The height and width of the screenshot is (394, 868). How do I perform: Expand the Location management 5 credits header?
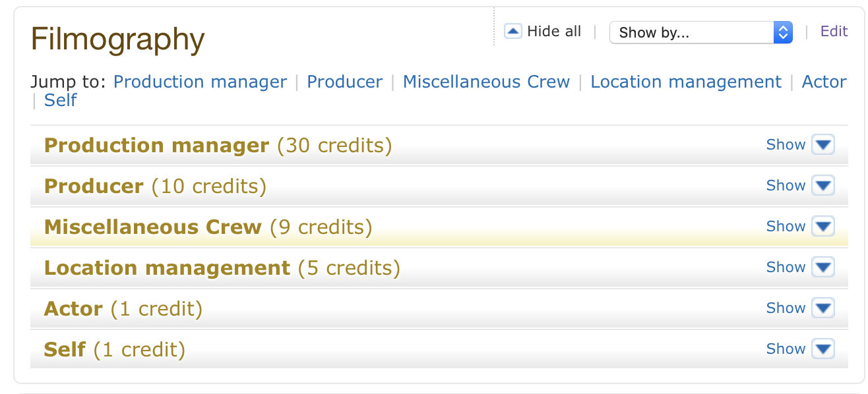pyautogui.click(x=439, y=267)
